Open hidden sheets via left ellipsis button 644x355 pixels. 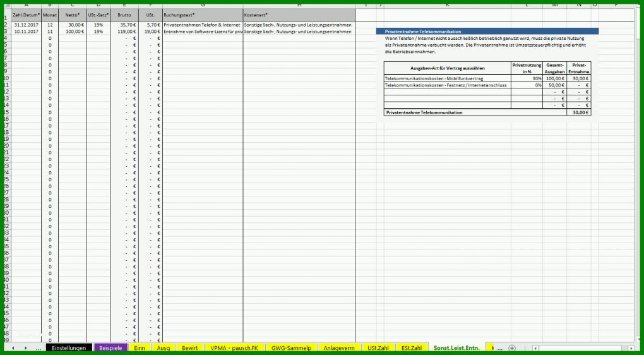click(x=38, y=348)
